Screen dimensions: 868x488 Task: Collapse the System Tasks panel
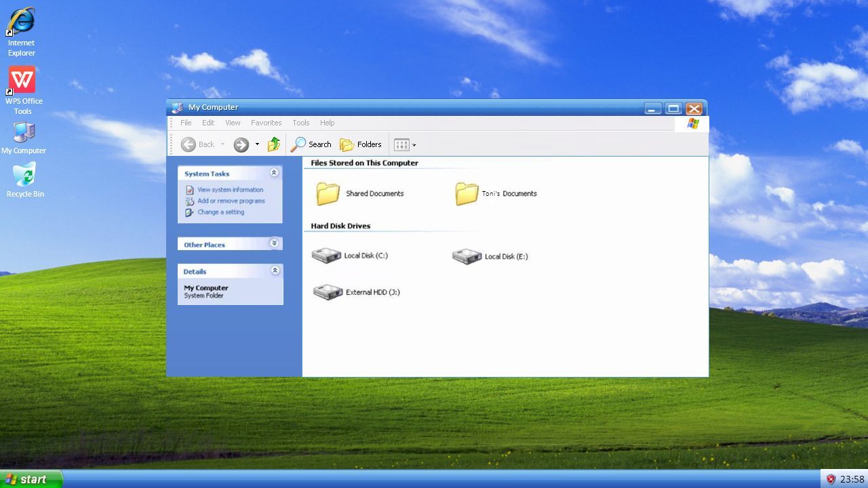coord(274,173)
